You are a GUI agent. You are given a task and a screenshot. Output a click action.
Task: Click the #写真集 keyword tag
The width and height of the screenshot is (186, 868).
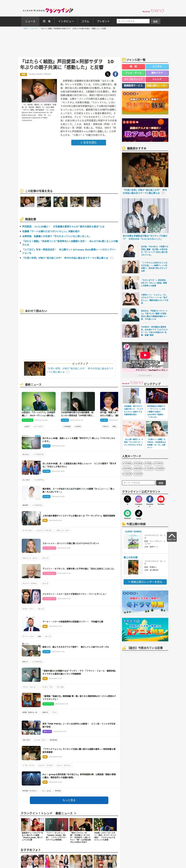click(148, 463)
